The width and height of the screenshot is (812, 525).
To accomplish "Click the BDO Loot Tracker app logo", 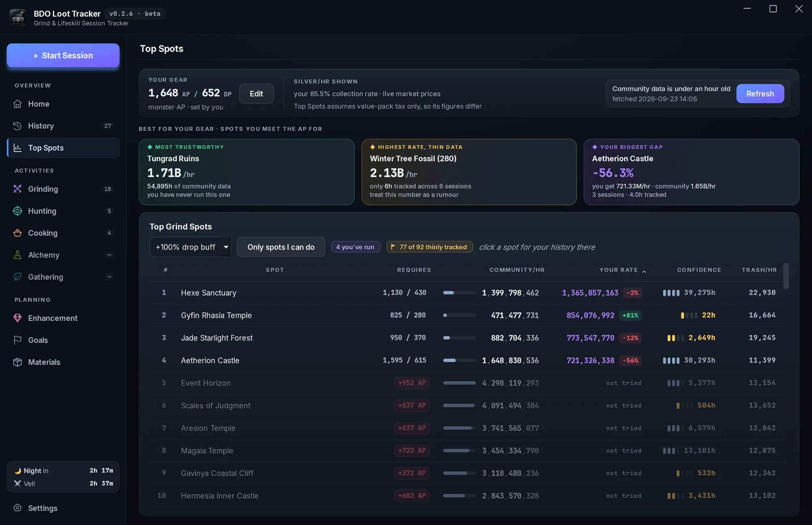I will click(18, 17).
